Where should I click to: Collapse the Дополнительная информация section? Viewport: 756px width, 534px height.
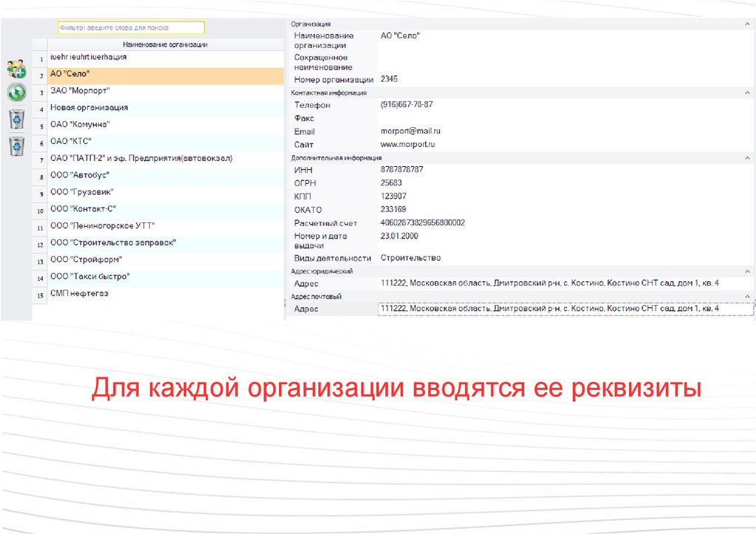coord(748,157)
